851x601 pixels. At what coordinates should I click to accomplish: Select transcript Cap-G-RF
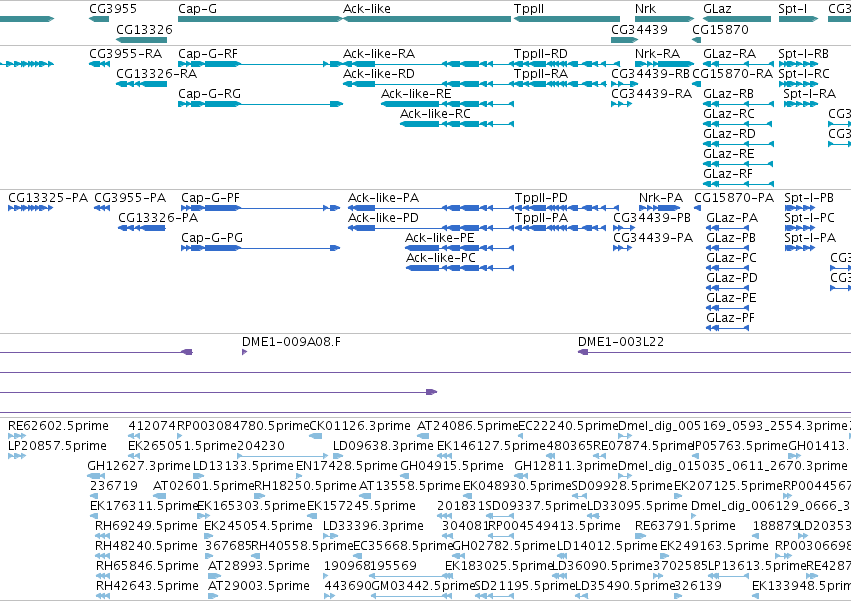pos(208,54)
